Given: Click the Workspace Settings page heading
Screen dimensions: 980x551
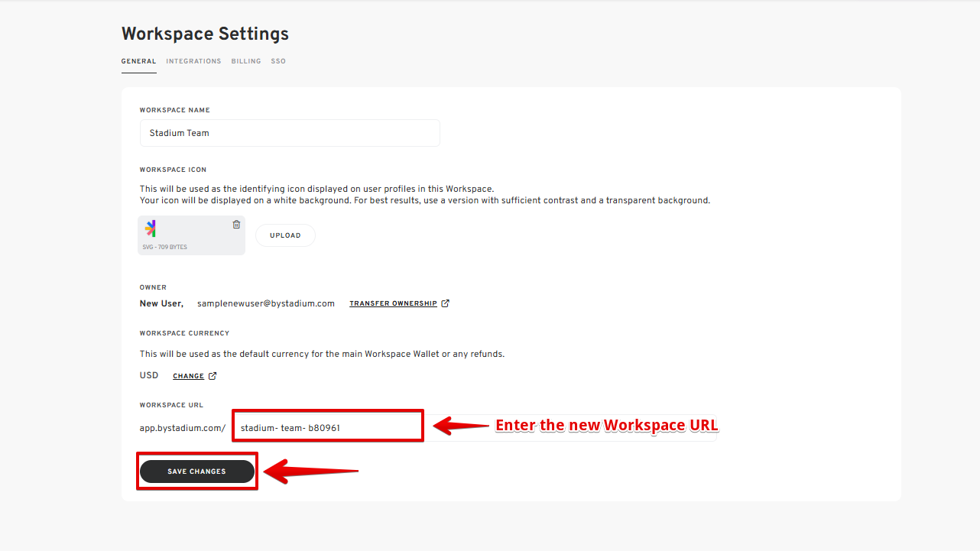Looking at the screenshot, I should coord(205,34).
